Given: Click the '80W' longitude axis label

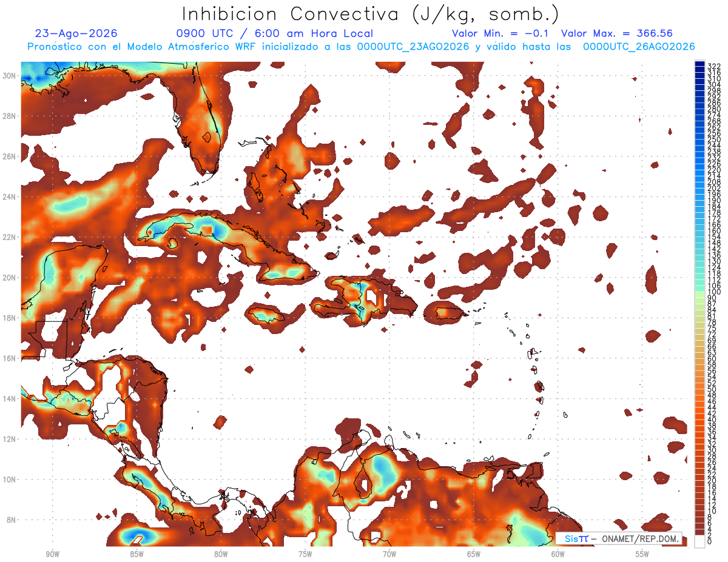Looking at the screenshot, I should tap(221, 554).
